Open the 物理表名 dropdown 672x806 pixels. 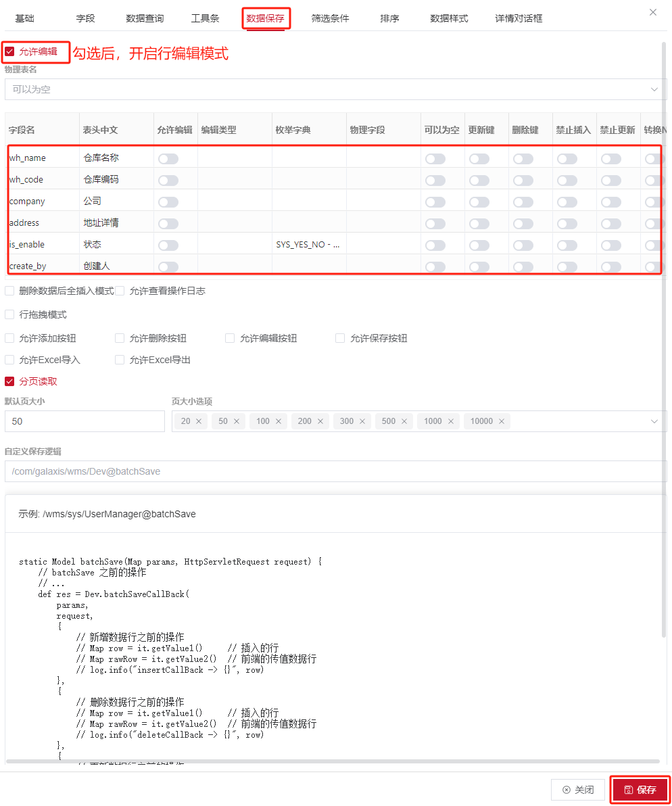point(336,89)
